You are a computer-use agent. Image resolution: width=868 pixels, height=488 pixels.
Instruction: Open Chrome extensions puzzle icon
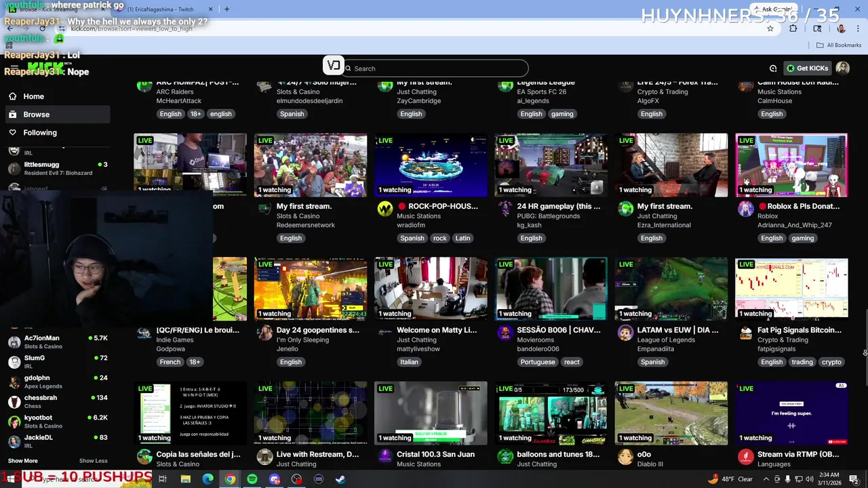tap(793, 28)
